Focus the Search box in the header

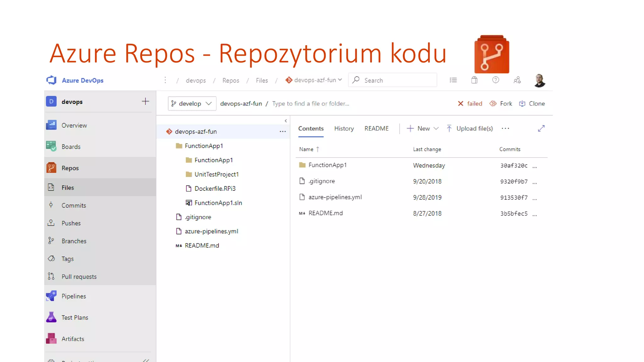pyautogui.click(x=392, y=80)
